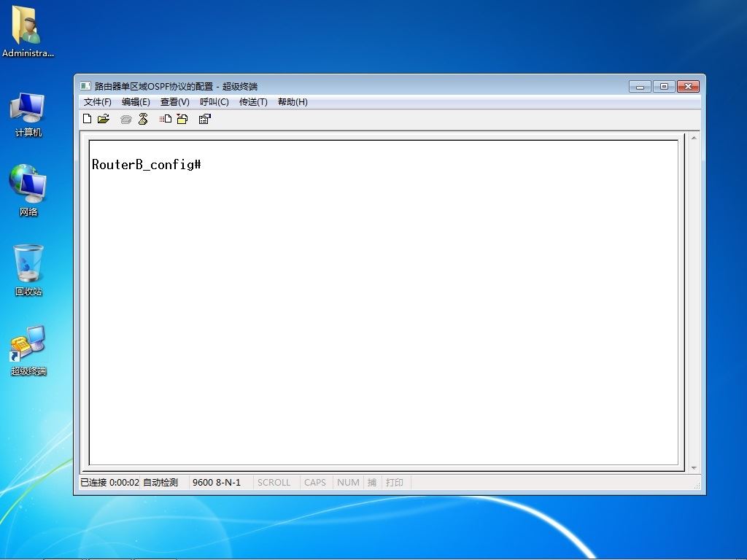Open the 文件(F) menu
Image resolution: width=747 pixels, height=560 pixels.
[98, 102]
